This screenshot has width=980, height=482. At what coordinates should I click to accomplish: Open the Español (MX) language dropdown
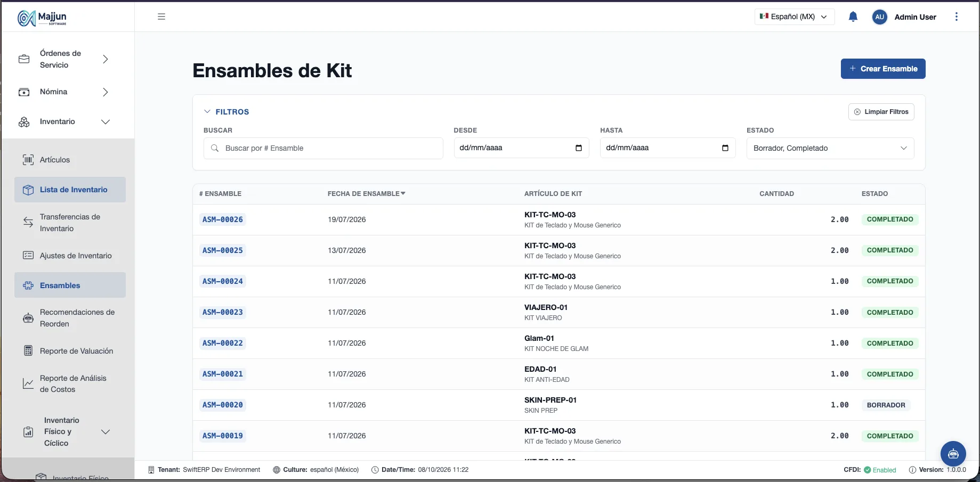pyautogui.click(x=794, y=17)
